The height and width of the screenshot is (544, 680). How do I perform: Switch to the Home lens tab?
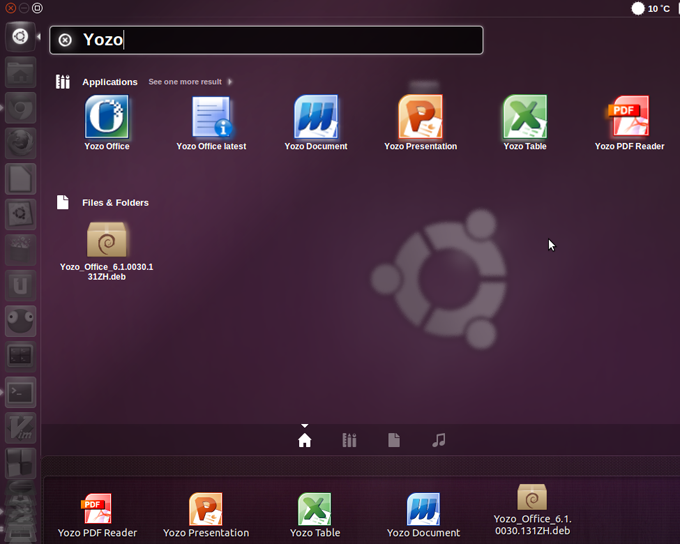[304, 440]
